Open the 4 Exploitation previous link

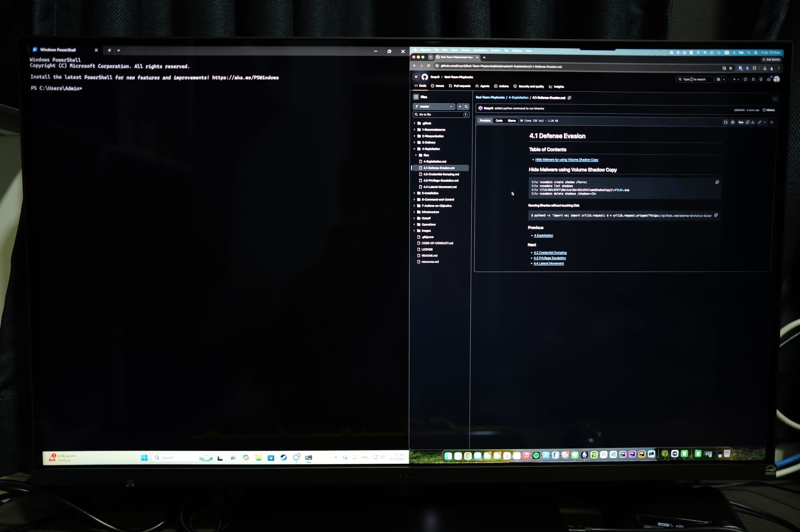point(544,235)
